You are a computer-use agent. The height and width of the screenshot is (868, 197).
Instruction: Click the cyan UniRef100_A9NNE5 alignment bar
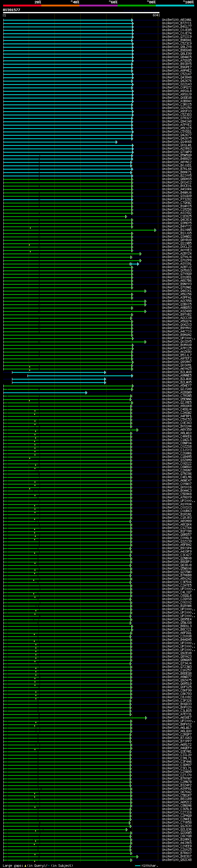[x=80, y=376]
